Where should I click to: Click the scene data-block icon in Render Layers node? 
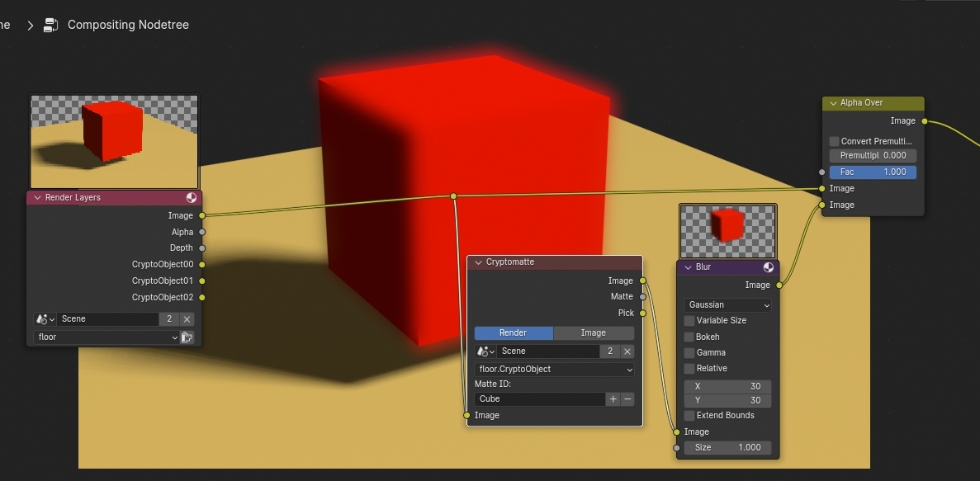[41, 318]
